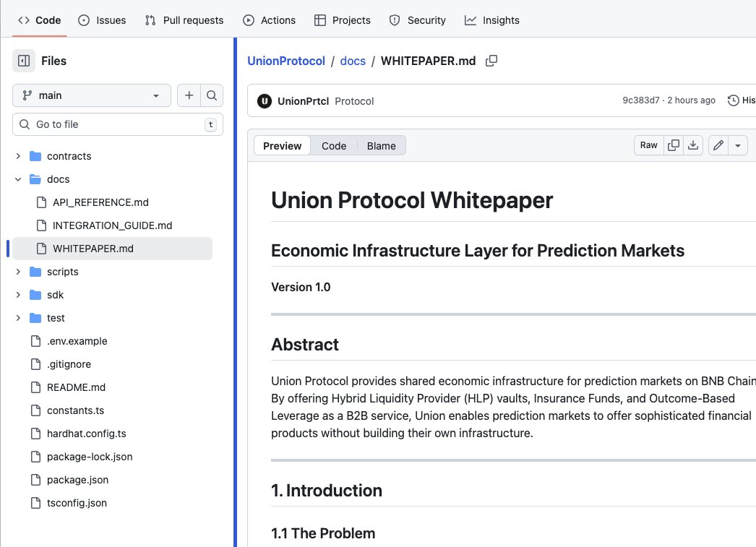The image size is (756, 547).
Task: Copy raw file contents icon
Action: 674,145
